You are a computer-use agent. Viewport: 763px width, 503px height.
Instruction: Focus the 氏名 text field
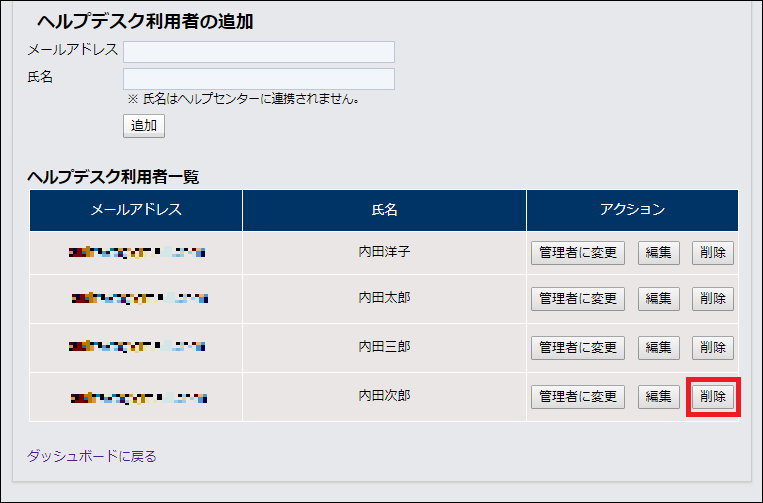pyautogui.click(x=258, y=79)
